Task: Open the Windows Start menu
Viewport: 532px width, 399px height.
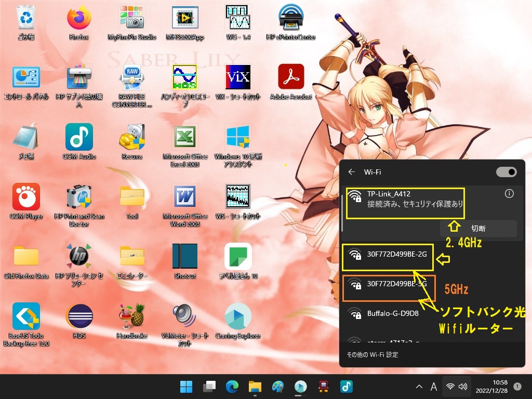Action: coord(186,387)
